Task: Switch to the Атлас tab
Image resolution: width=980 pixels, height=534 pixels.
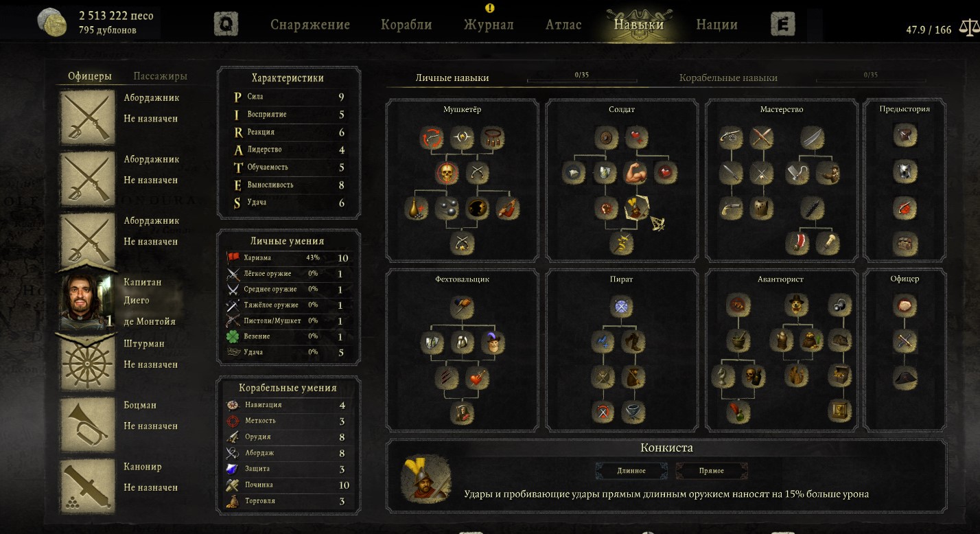Action: [x=563, y=25]
